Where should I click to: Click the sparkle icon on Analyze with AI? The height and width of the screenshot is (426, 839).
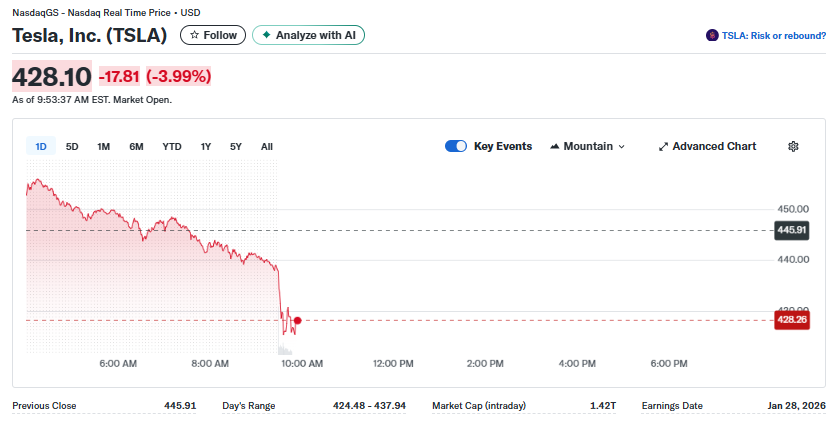266,35
